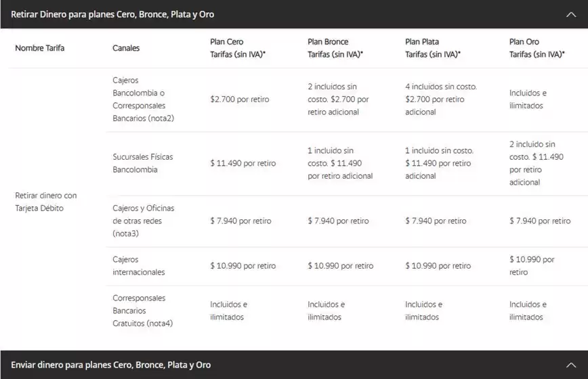Click the "Enviar dinero para planes" accordion title
Image resolution: width=588 pixels, height=379 pixels.
point(110,365)
